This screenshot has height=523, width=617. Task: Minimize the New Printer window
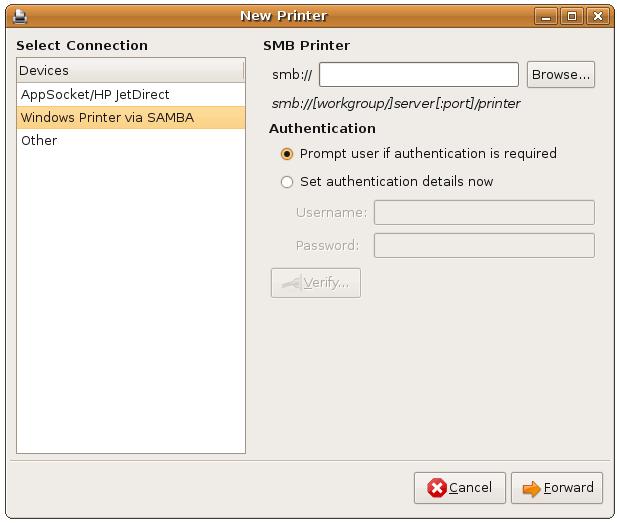pos(547,16)
